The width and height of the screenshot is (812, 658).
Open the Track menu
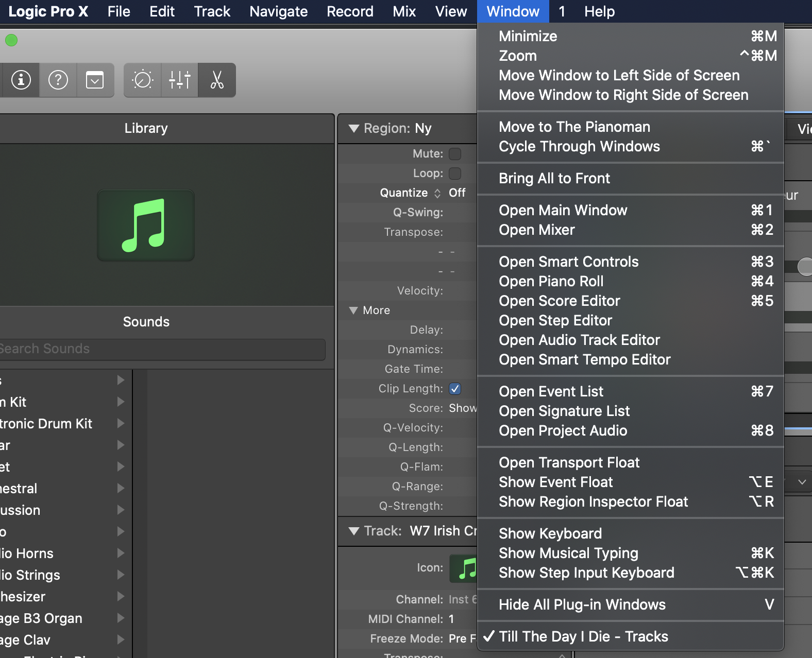tap(212, 11)
